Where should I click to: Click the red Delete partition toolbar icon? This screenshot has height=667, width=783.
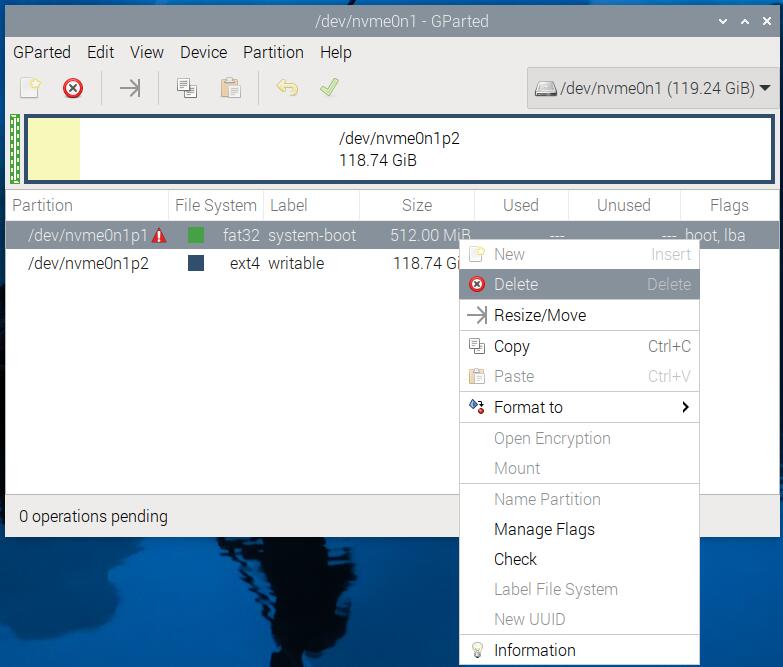pyautogui.click(x=73, y=88)
